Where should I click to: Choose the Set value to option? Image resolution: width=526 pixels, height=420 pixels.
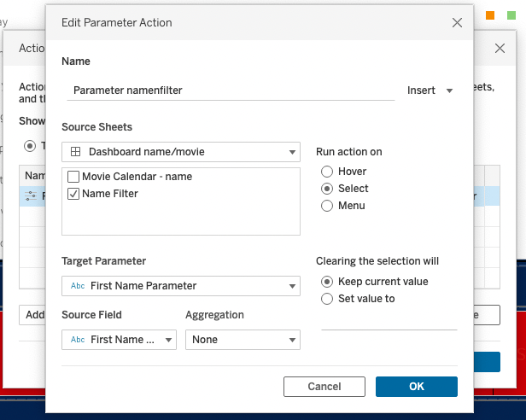click(x=327, y=299)
